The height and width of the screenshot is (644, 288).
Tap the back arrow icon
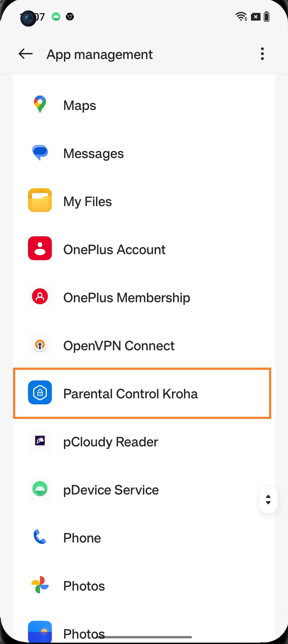(26, 54)
